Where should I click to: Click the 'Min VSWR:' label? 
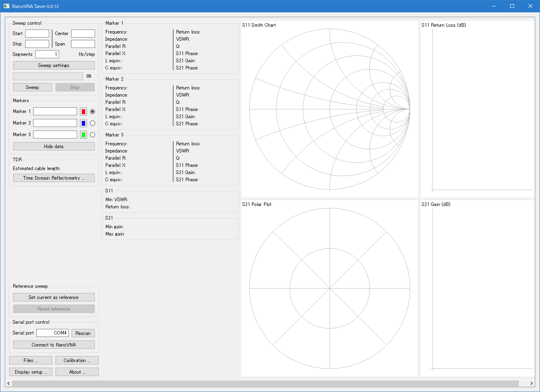click(117, 200)
